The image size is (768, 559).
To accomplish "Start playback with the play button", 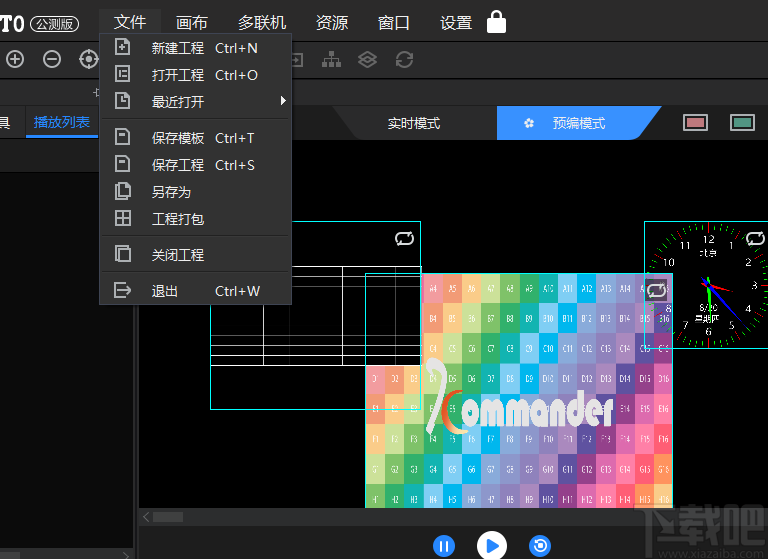I will click(492, 545).
